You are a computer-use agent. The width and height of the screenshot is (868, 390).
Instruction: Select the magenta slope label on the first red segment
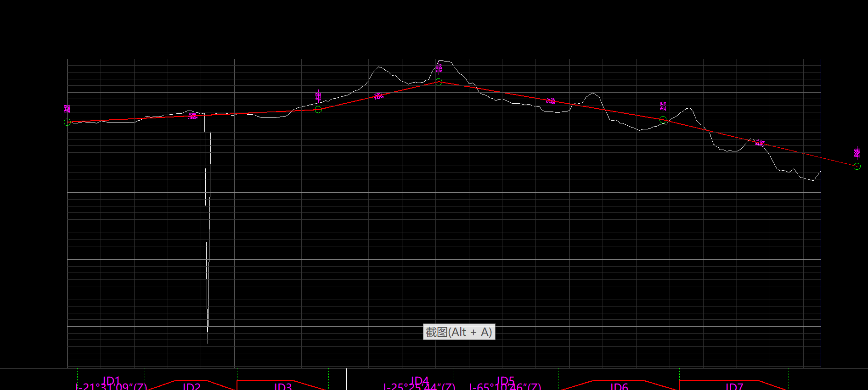[x=193, y=116]
